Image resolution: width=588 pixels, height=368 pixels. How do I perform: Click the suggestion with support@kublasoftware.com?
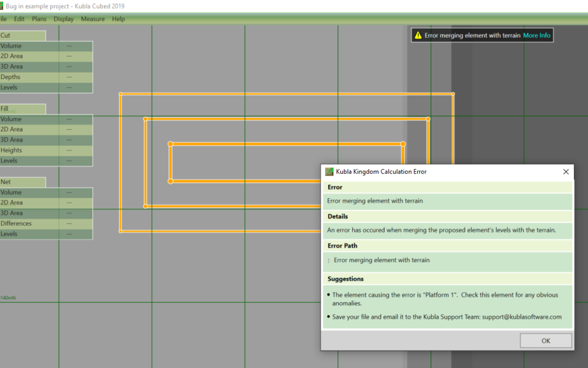(x=447, y=317)
